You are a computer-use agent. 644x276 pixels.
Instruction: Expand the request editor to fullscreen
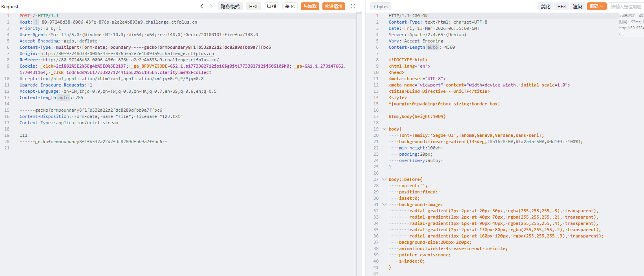353,6
